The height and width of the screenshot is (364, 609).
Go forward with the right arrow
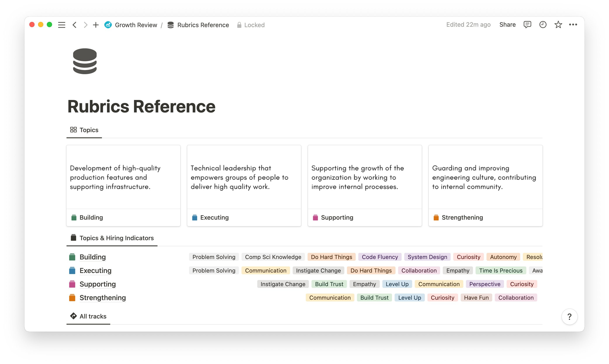(85, 25)
